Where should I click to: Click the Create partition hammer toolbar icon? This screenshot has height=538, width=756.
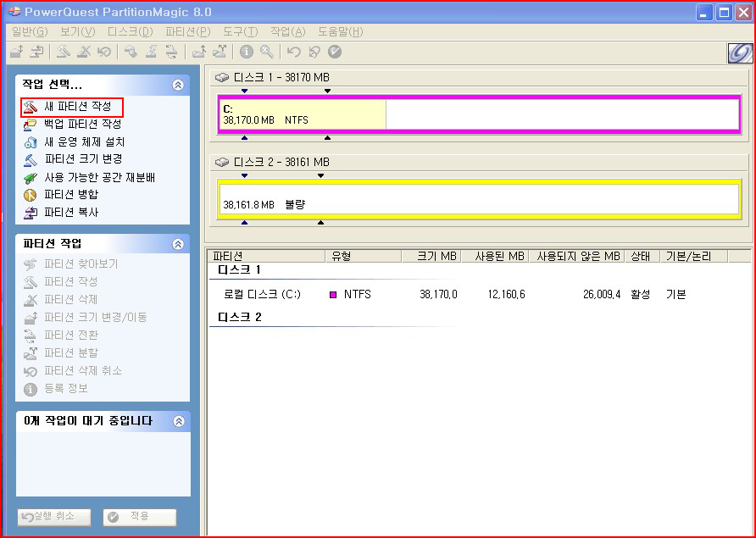(64, 51)
